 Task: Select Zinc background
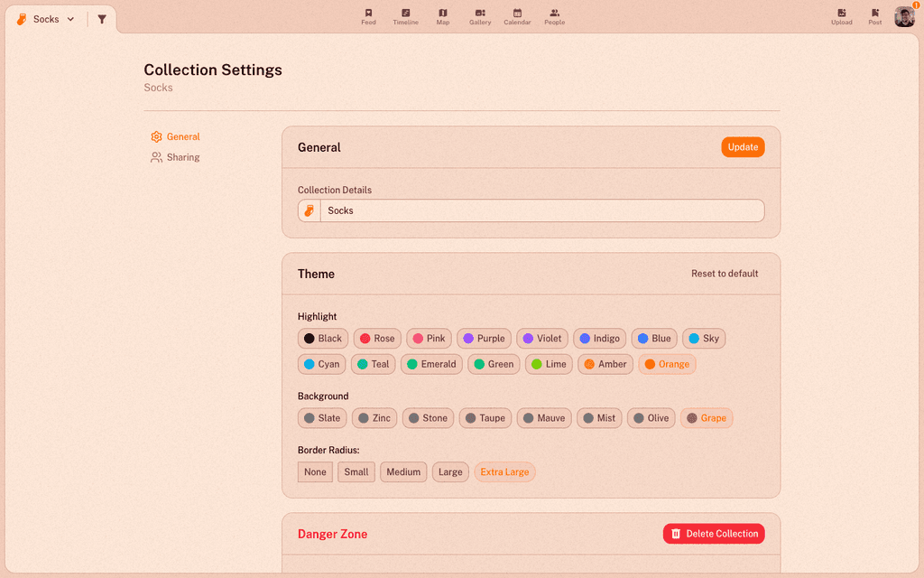pos(374,418)
